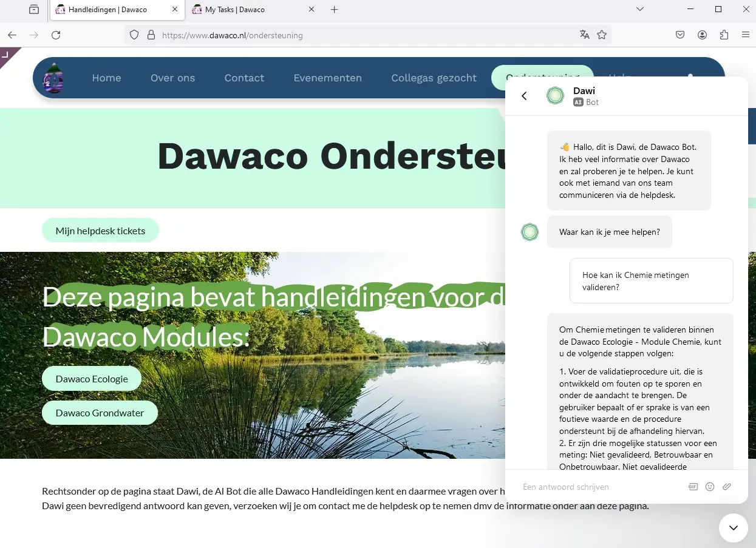Click the 'Hoe kan ik Chemie metingen valideren?' message
Screen dimensions: 756x548
point(652,281)
